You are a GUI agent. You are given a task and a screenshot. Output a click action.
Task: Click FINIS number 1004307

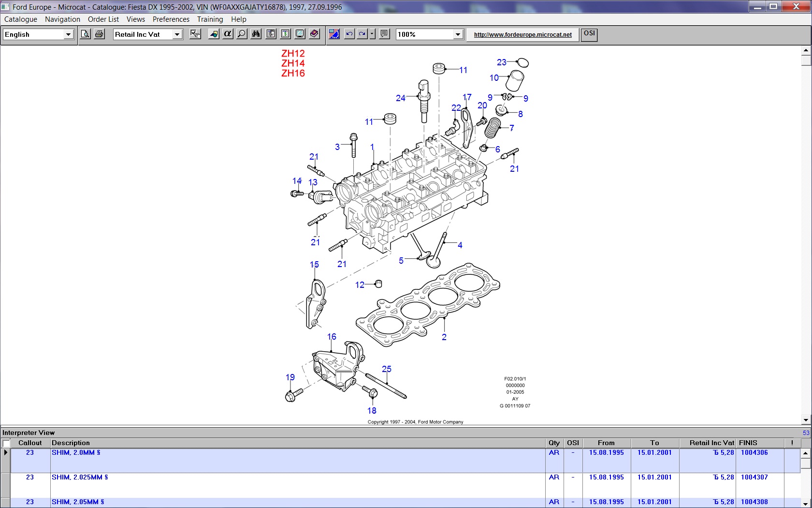754,478
